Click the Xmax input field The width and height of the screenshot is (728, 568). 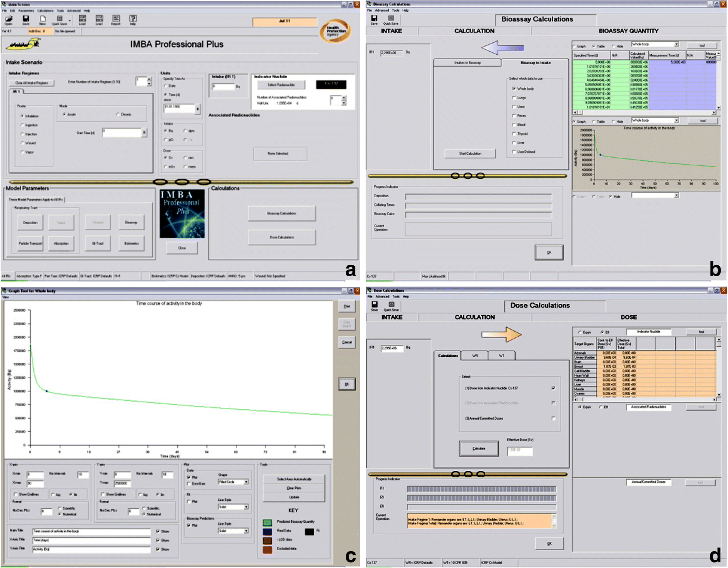click(x=35, y=483)
